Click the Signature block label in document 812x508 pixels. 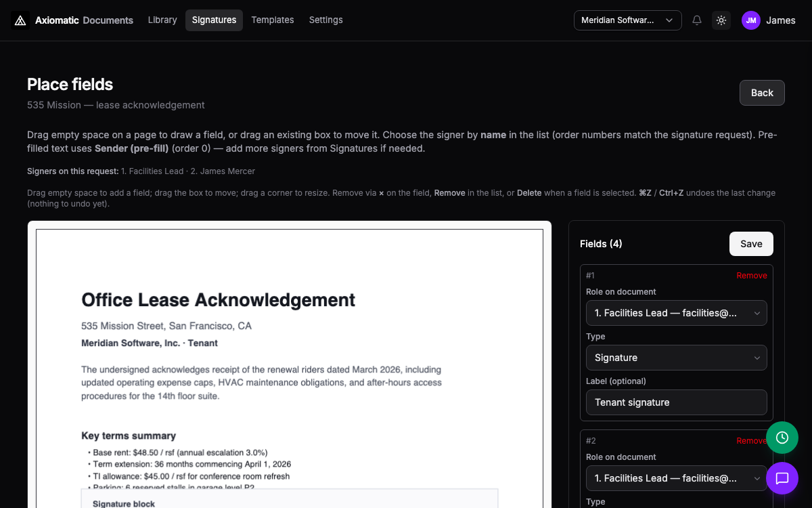(x=124, y=504)
